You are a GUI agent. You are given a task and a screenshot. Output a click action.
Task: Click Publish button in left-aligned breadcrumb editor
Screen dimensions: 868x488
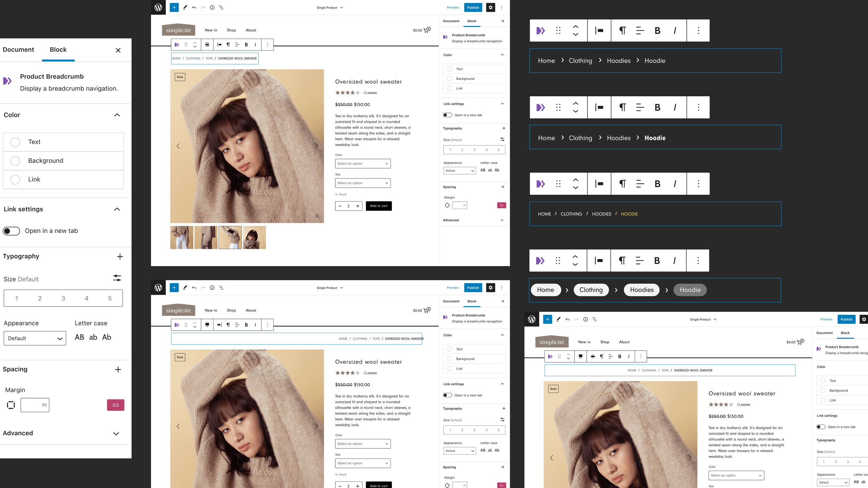click(x=473, y=7)
